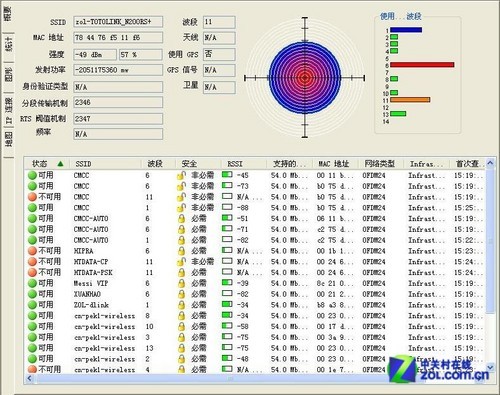Viewport: 500px width, 395px height.
Task: Click orange unavailable icon of HIPRA row
Action: click(x=32, y=251)
